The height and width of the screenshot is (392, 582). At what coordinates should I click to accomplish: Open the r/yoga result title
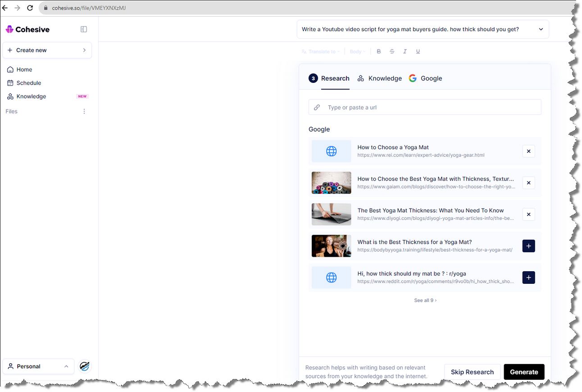click(x=412, y=273)
